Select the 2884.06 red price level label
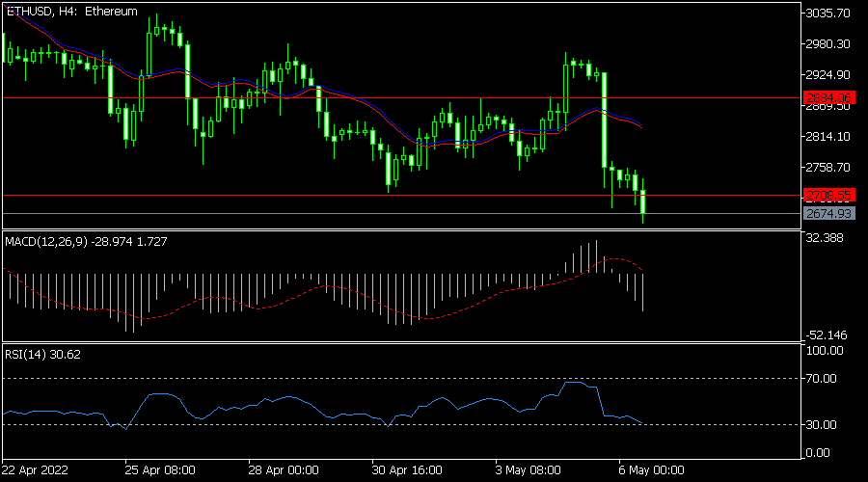The height and width of the screenshot is (482, 868). pos(828,98)
